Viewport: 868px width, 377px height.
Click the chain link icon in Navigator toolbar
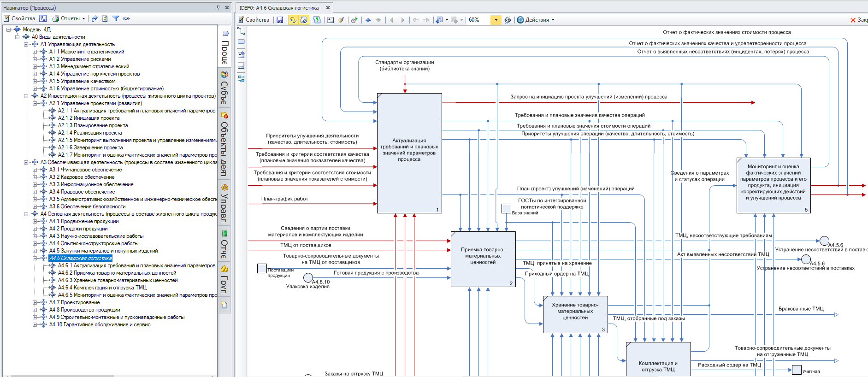point(126,18)
